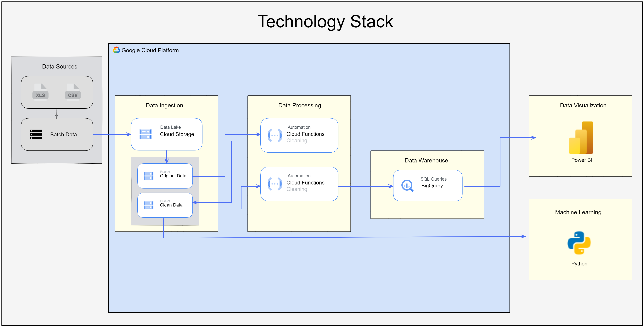
Task: Click the Original Data bucket icon
Action: pos(149,176)
